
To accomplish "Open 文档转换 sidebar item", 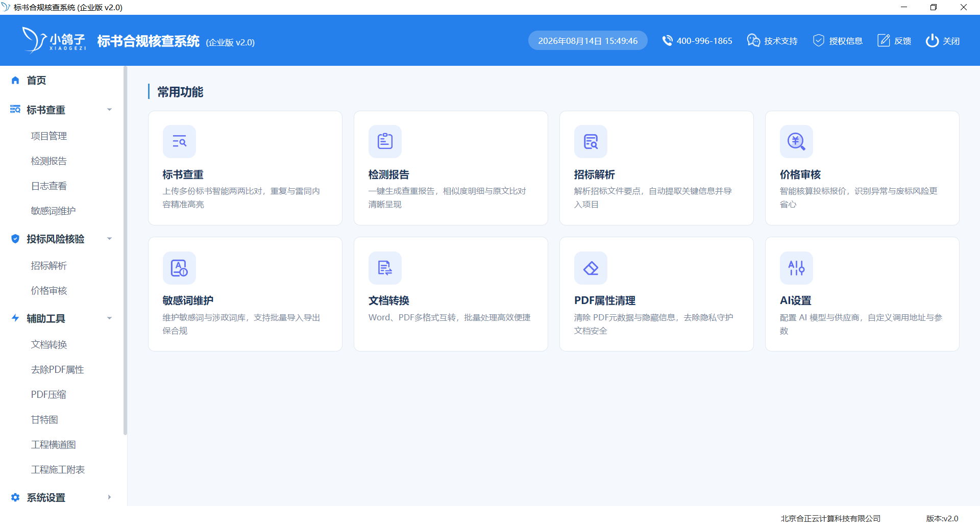I will [x=49, y=344].
